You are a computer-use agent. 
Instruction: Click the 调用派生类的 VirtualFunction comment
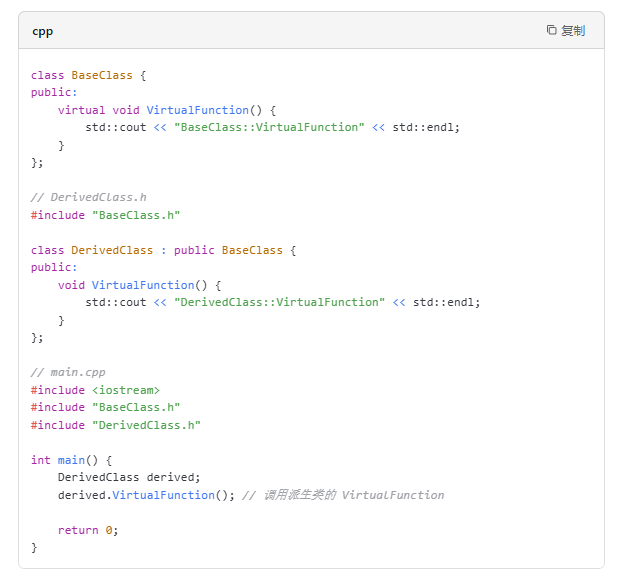tap(343, 495)
